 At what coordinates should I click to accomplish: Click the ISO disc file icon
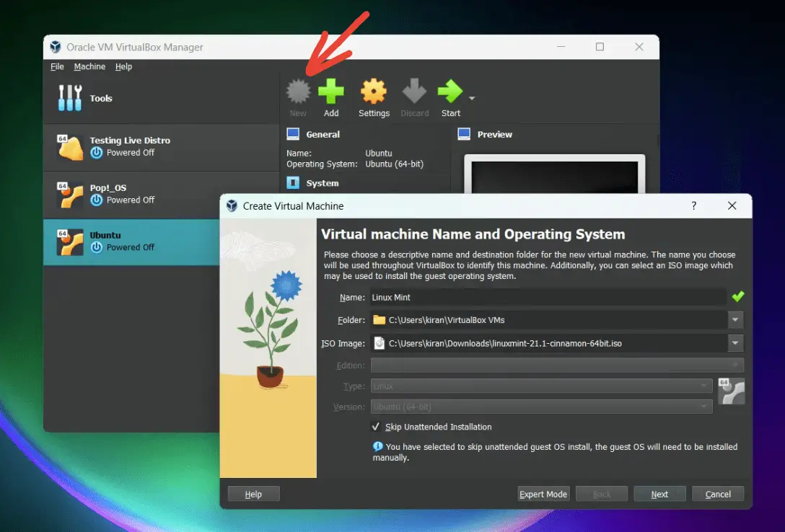380,343
